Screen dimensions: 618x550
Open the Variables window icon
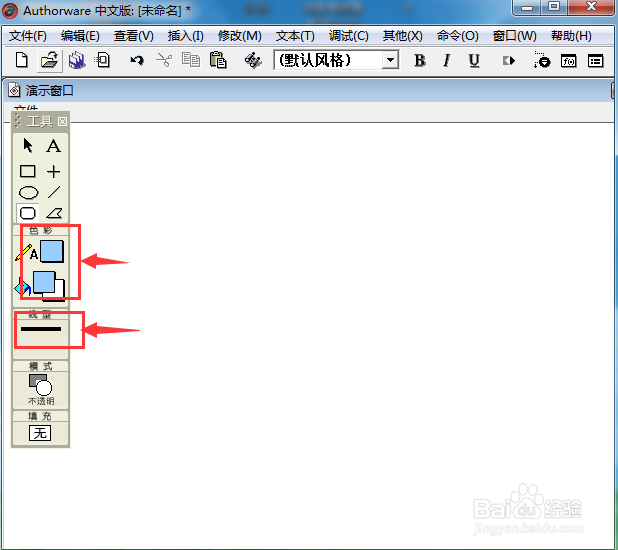pos(596,61)
